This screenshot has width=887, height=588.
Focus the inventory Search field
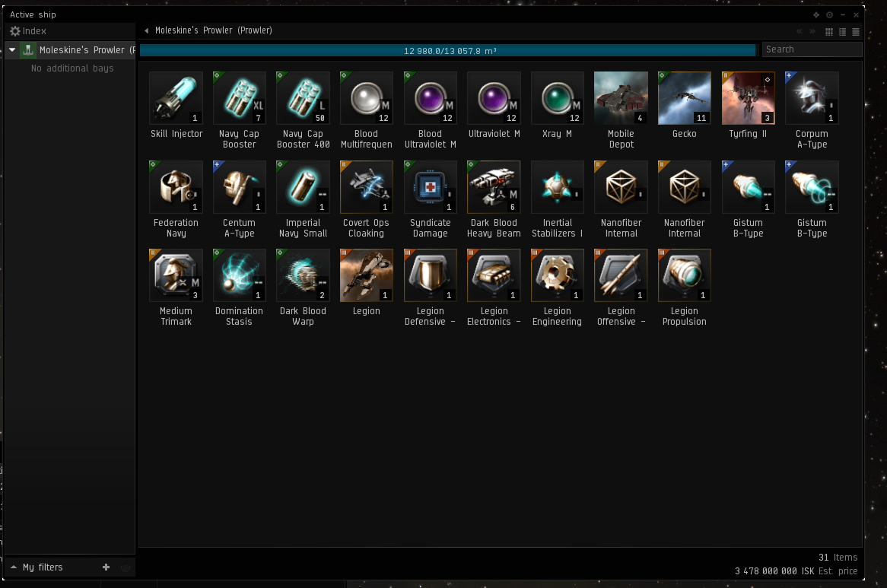[x=812, y=49]
